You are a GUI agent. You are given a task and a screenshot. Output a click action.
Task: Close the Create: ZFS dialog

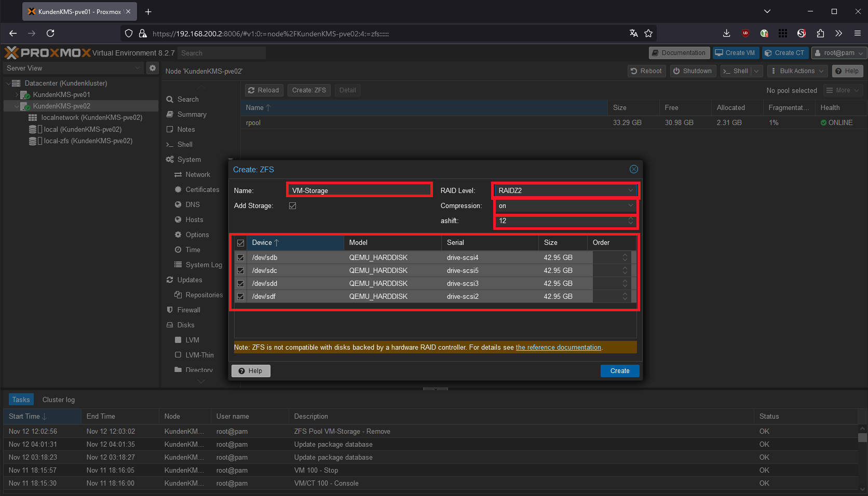click(633, 169)
